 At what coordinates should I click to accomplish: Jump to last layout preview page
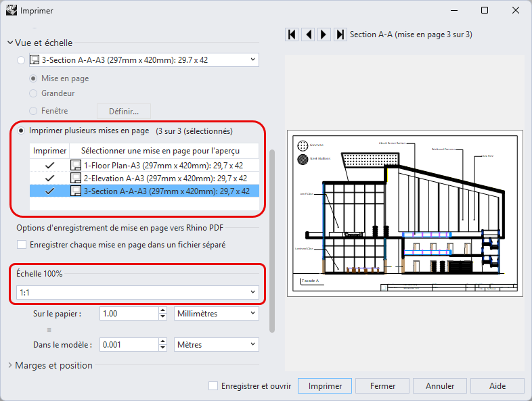pyautogui.click(x=340, y=34)
